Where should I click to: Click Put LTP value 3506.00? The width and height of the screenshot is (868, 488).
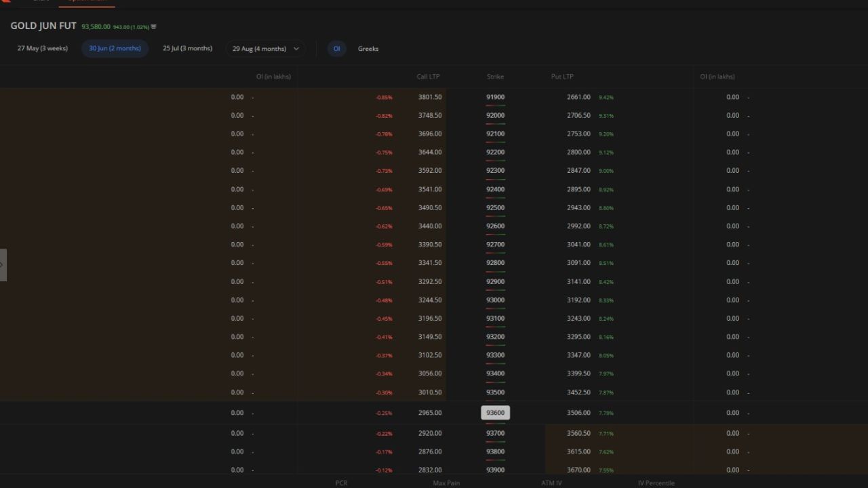[578, 413]
